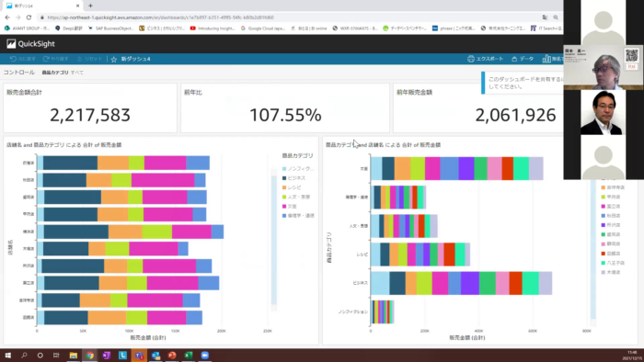644x362 pixels.
Task: Open OneNote from the taskbar
Action: tap(106, 356)
